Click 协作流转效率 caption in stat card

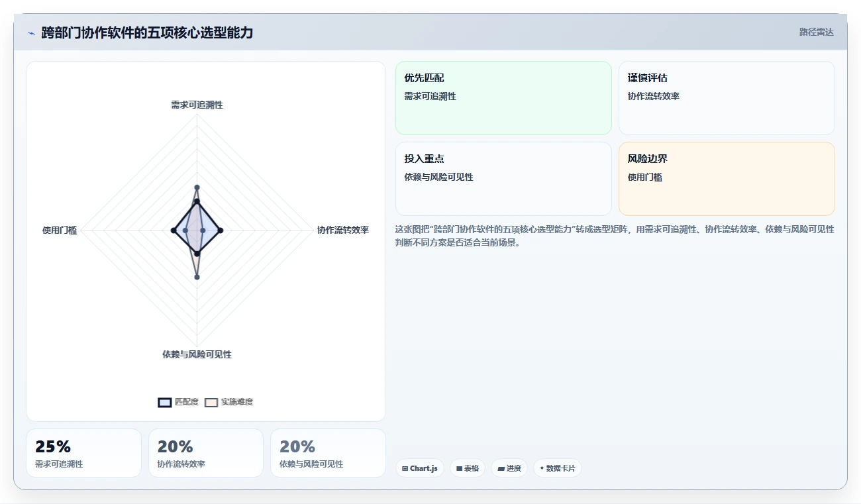click(181, 464)
